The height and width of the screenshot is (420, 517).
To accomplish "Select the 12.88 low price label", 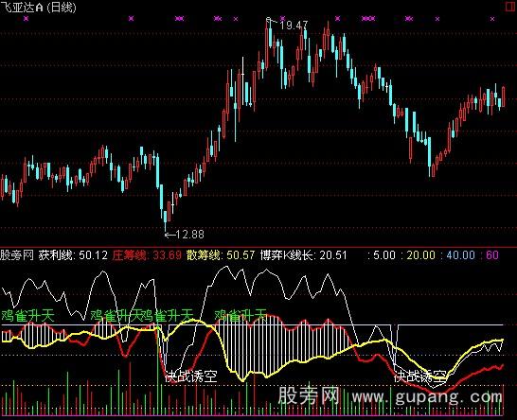I will point(190,235).
